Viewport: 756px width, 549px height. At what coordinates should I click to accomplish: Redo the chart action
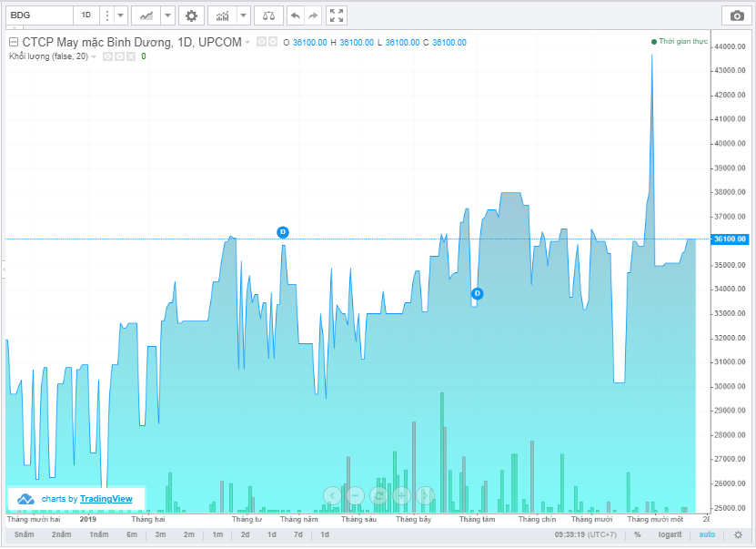[313, 15]
